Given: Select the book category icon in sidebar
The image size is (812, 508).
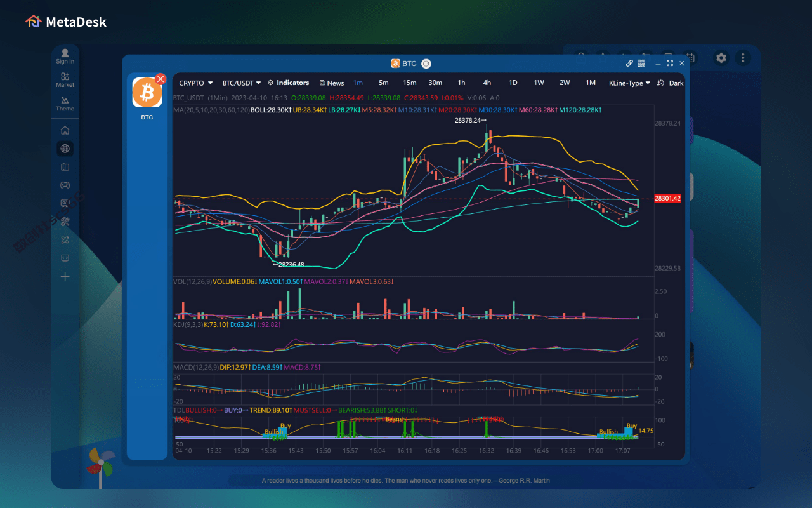Looking at the screenshot, I should (65, 167).
